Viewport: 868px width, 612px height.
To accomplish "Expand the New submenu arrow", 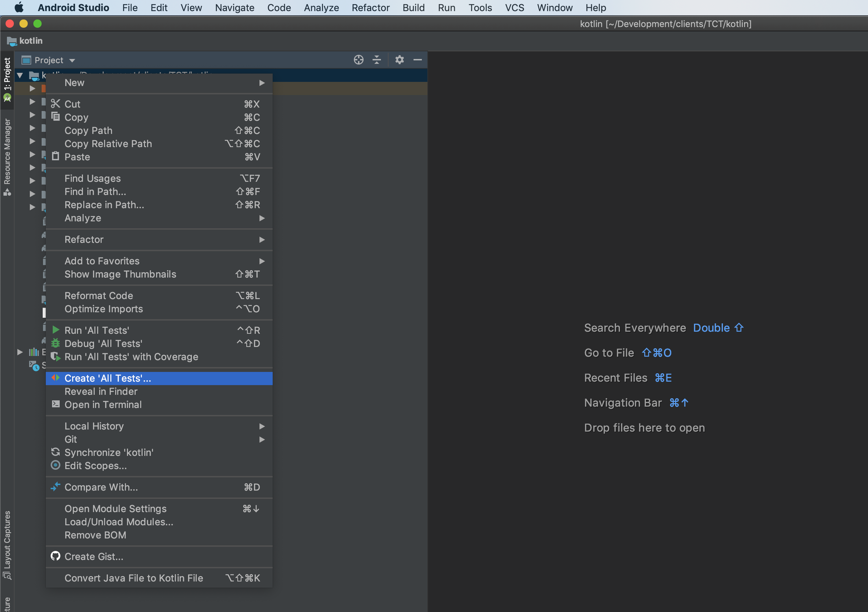I will (x=262, y=83).
